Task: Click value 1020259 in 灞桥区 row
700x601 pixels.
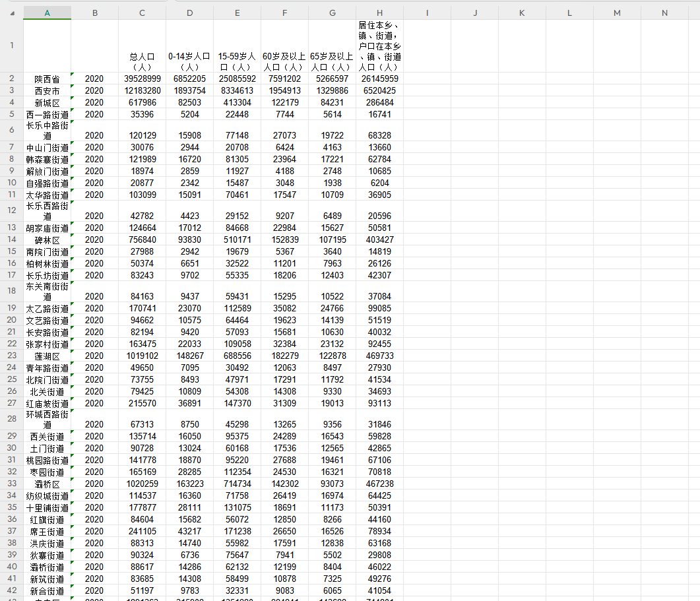Action: tap(142, 484)
